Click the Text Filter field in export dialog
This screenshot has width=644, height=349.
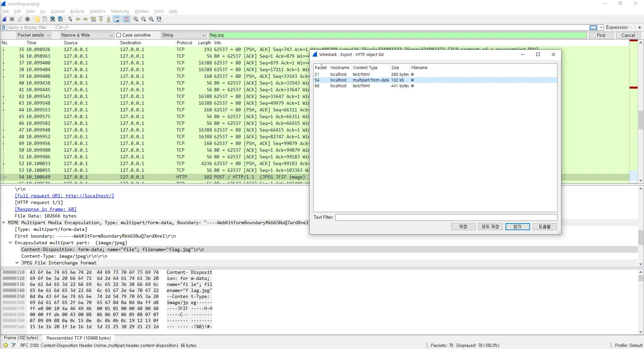(446, 217)
